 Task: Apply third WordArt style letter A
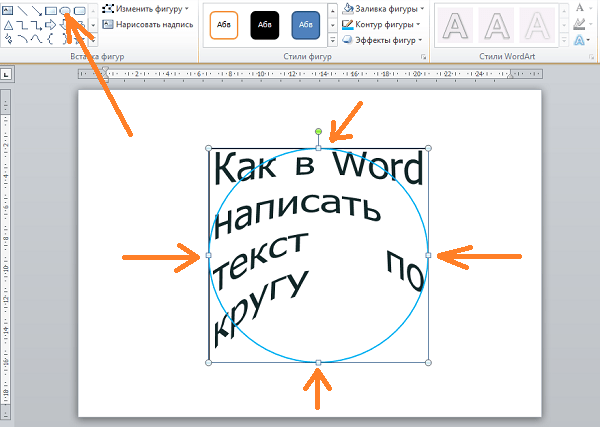tap(537, 25)
